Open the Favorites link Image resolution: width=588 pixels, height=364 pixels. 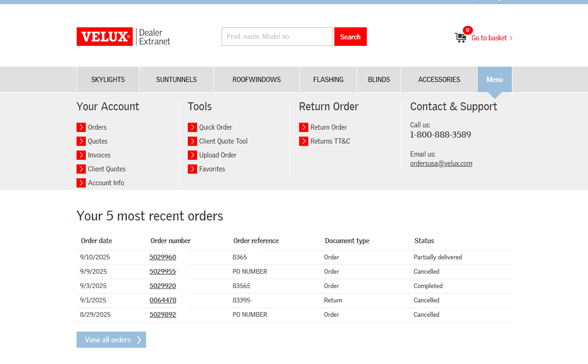click(212, 169)
